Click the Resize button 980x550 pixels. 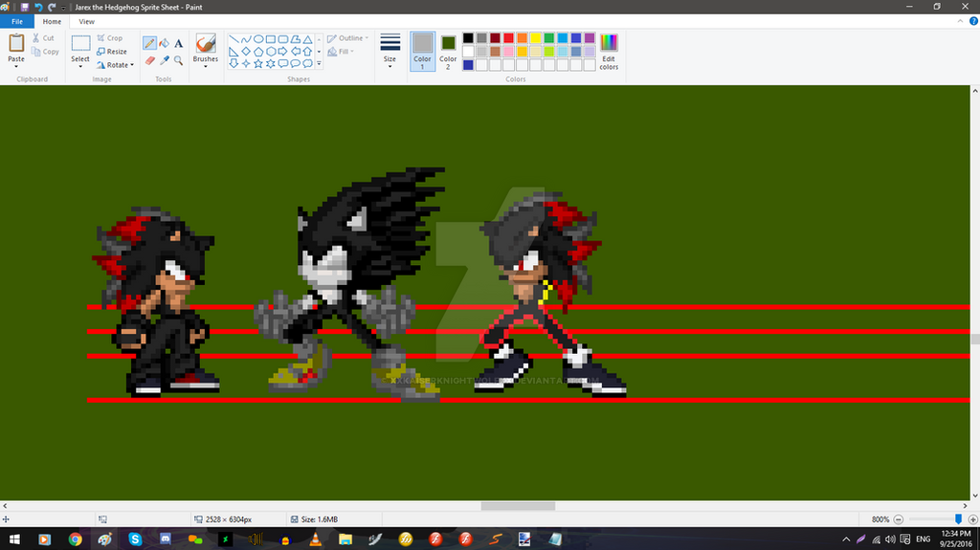coord(112,52)
